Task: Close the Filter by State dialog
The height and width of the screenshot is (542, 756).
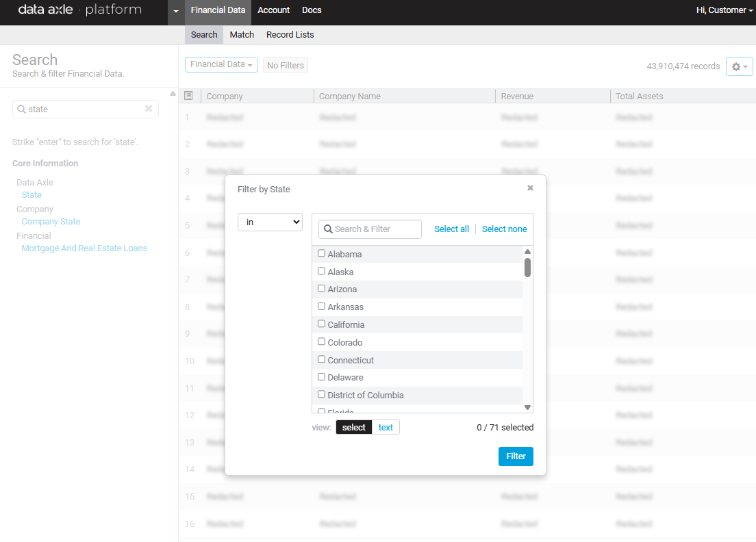Action: pyautogui.click(x=530, y=188)
